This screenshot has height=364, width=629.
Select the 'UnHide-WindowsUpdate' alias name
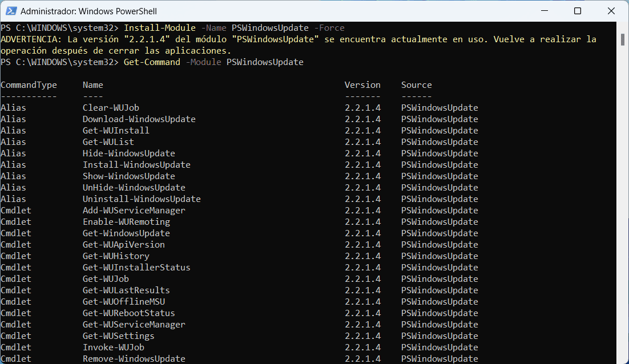[134, 188]
